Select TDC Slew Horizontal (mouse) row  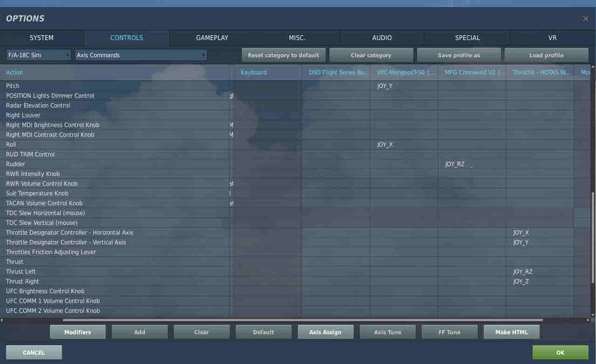114,213
